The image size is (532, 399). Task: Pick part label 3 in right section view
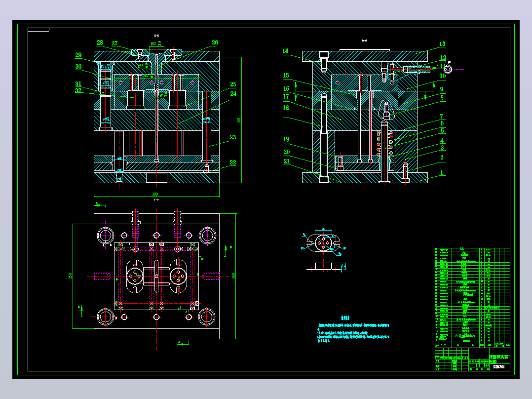point(442,148)
